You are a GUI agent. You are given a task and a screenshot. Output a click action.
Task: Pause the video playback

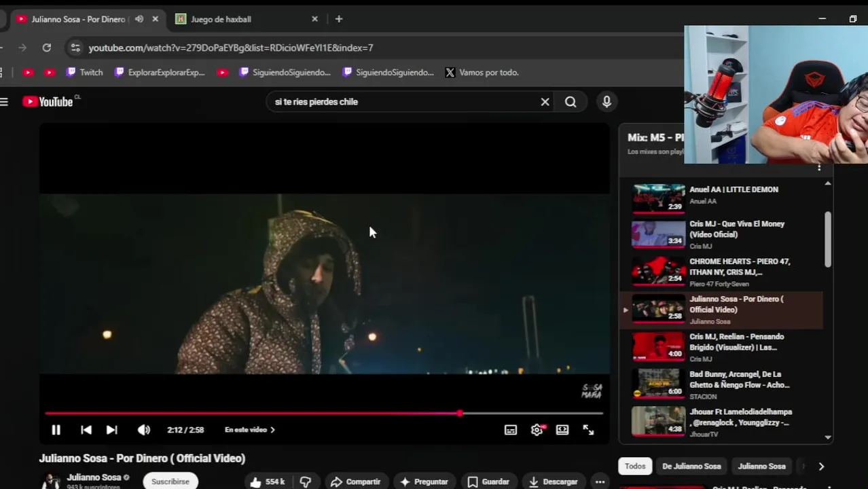coord(56,430)
